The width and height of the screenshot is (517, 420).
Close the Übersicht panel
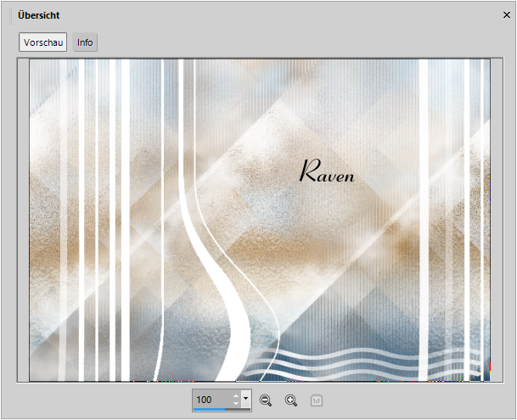click(507, 14)
